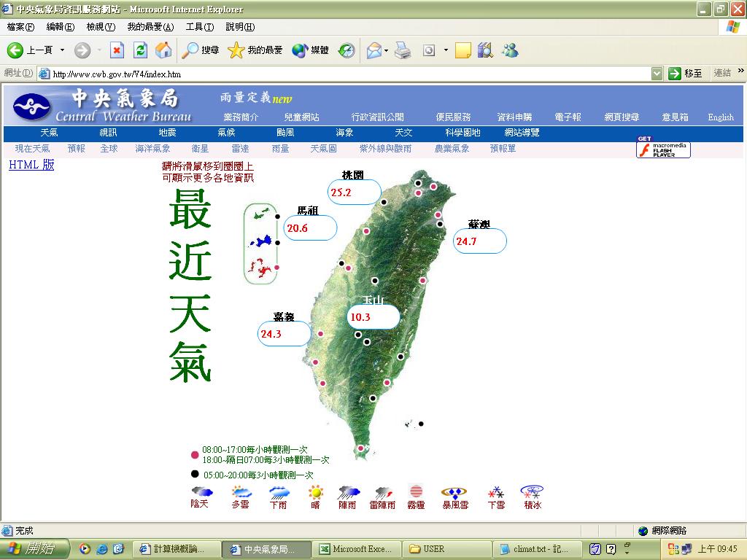The width and height of the screenshot is (747, 560).
Task: Click the Refresh page icon
Action: point(140,50)
